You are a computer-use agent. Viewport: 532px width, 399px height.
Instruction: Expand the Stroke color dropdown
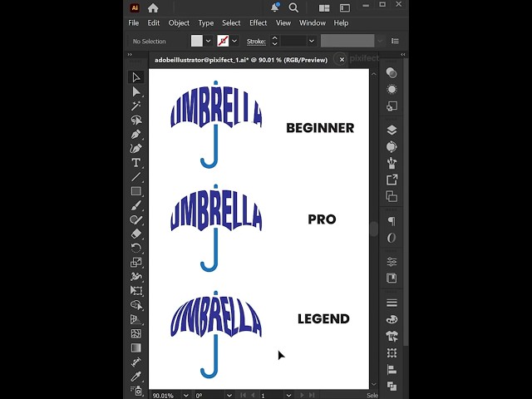pyautogui.click(x=234, y=41)
